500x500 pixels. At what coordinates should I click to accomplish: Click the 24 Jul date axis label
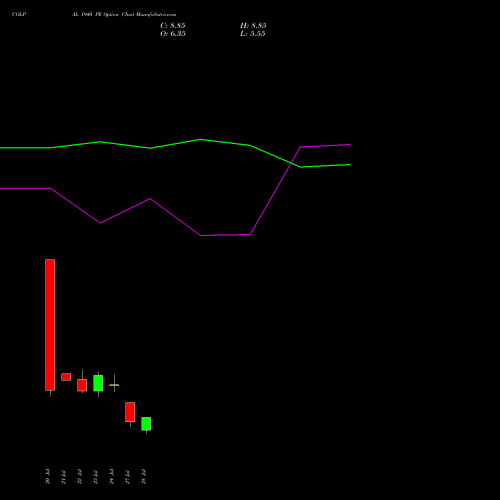click(x=111, y=477)
